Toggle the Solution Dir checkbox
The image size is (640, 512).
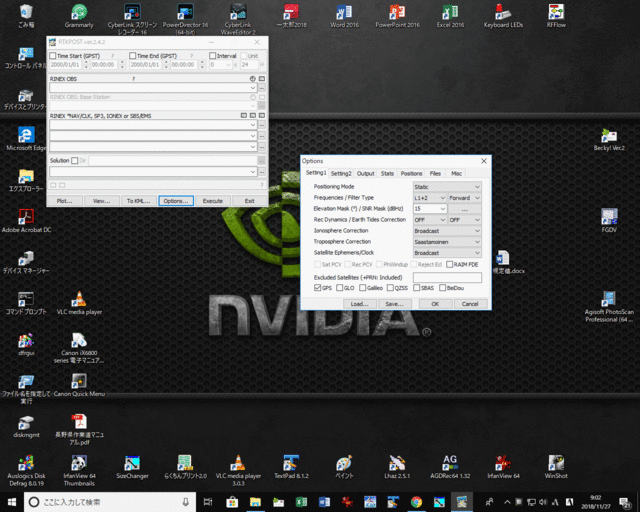pos(75,160)
